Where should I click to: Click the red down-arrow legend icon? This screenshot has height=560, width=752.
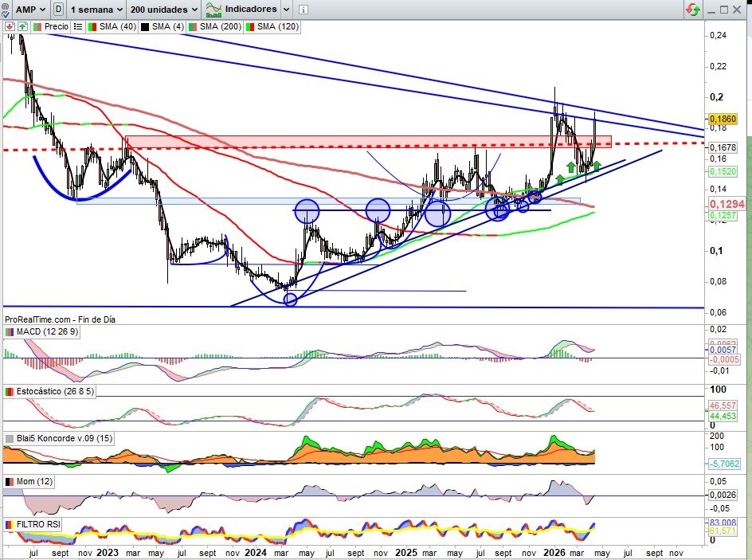10,26
